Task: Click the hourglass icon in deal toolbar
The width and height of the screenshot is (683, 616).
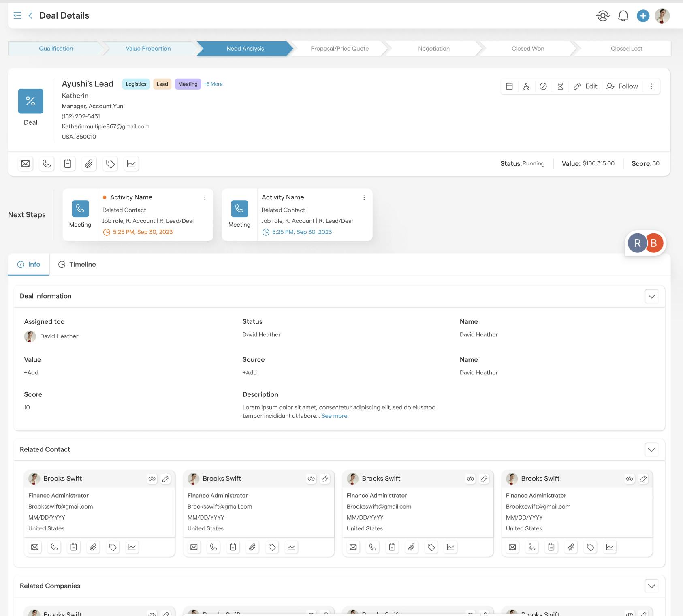Action: (560, 86)
